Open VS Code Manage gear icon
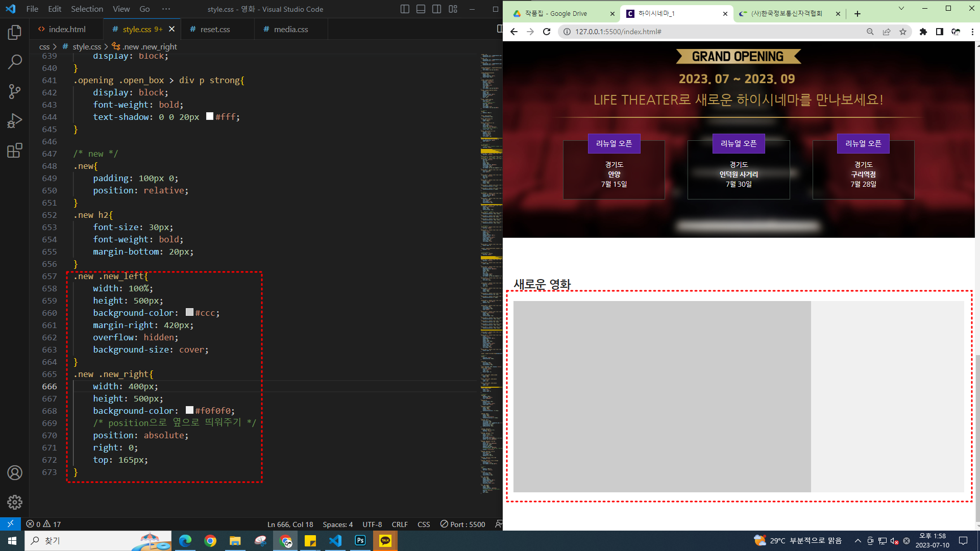 pyautogui.click(x=15, y=502)
